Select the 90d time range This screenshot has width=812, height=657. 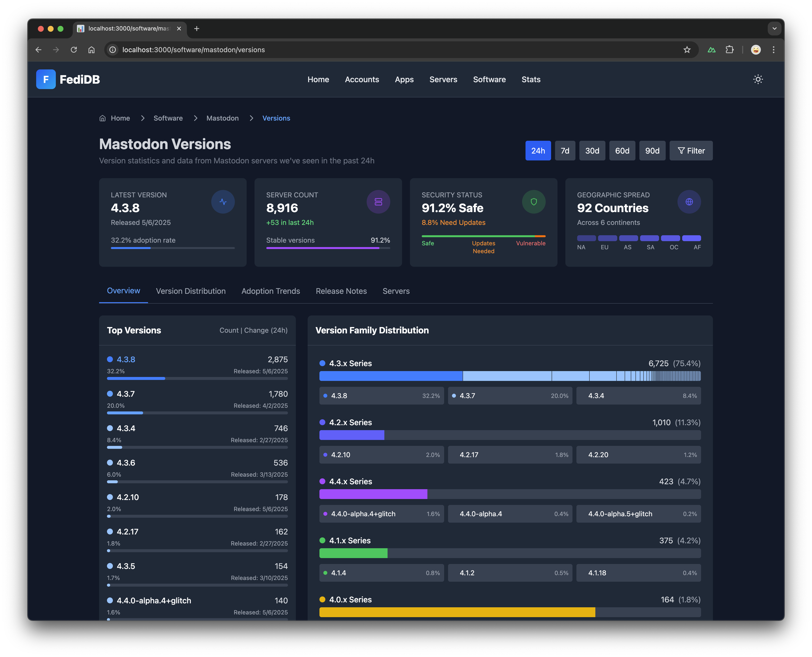click(652, 151)
